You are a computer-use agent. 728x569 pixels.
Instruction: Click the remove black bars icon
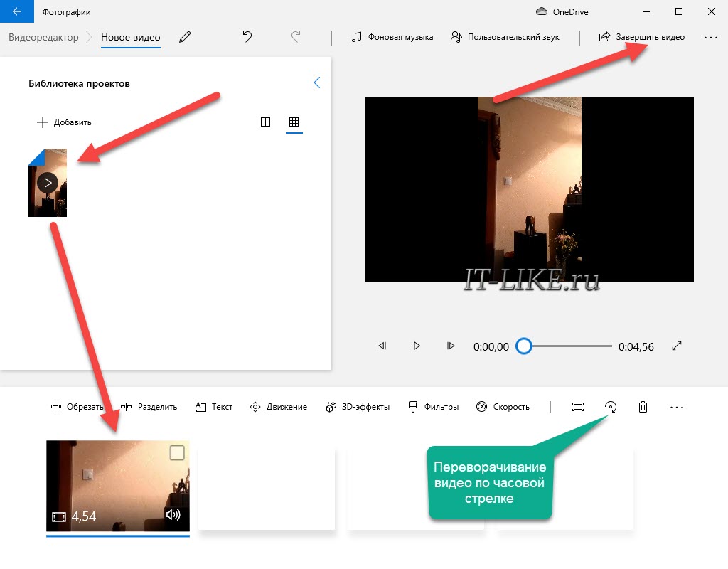pos(578,407)
